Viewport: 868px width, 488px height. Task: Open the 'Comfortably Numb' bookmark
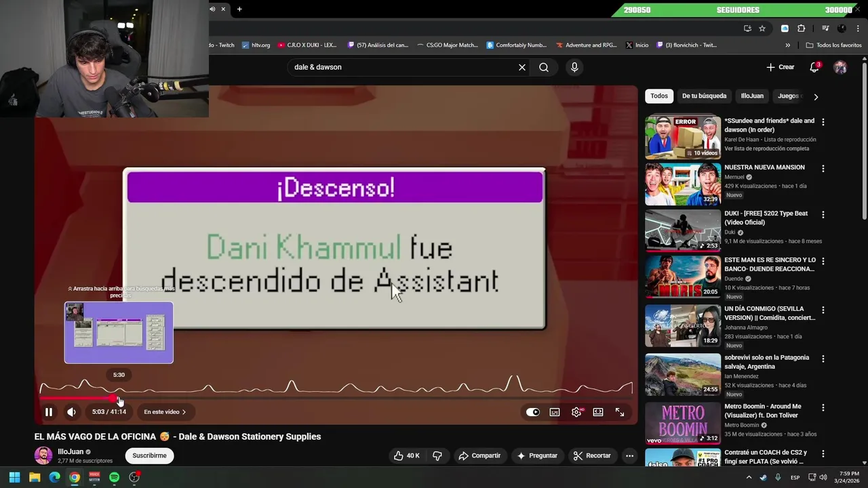coord(516,45)
